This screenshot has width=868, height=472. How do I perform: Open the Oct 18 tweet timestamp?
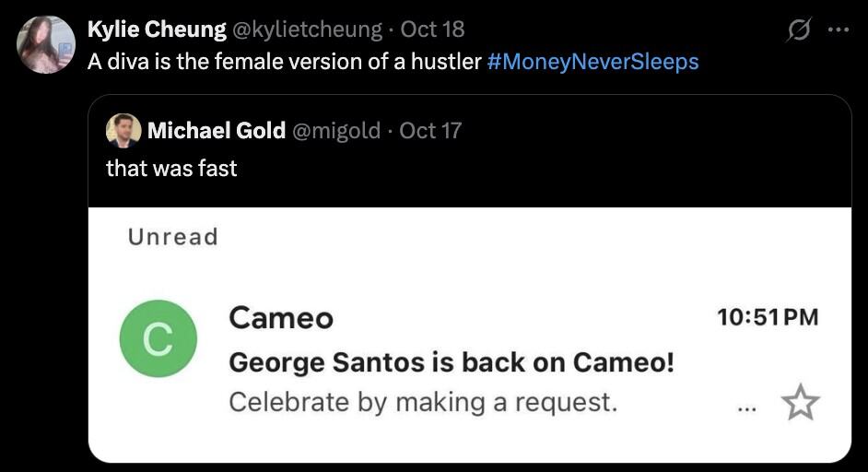pyautogui.click(x=432, y=29)
